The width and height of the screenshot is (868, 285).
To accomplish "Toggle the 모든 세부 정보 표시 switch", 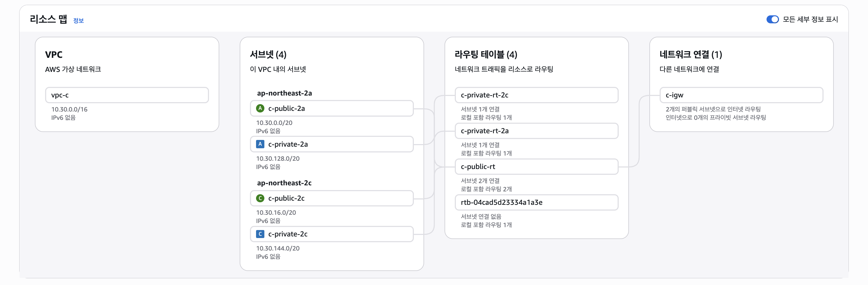I will click(x=772, y=19).
